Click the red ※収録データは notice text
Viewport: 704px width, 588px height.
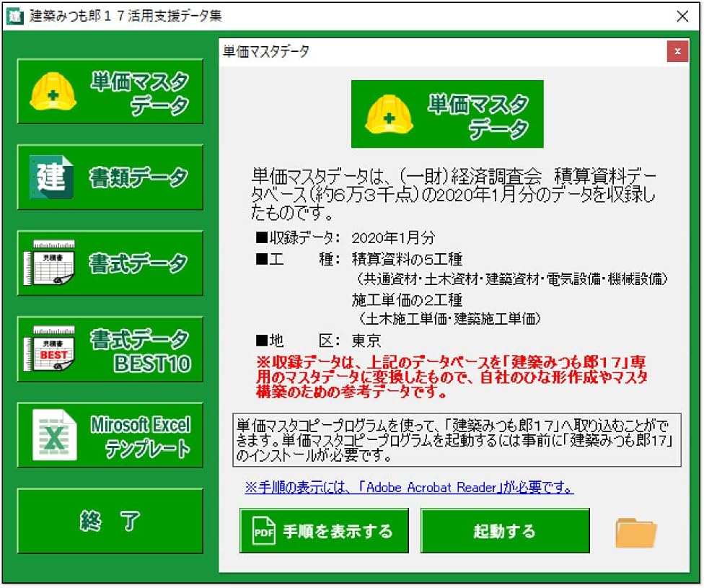click(452, 377)
